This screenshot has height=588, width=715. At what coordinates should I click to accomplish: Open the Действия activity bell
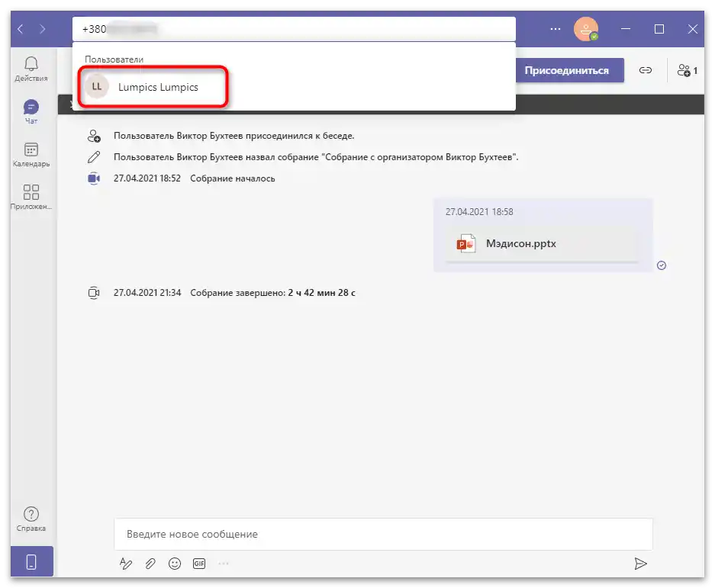point(31,69)
